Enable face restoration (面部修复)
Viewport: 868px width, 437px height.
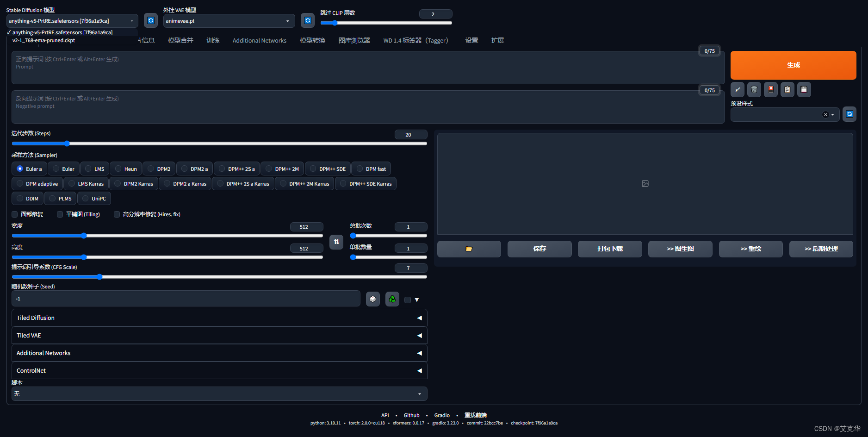click(15, 214)
